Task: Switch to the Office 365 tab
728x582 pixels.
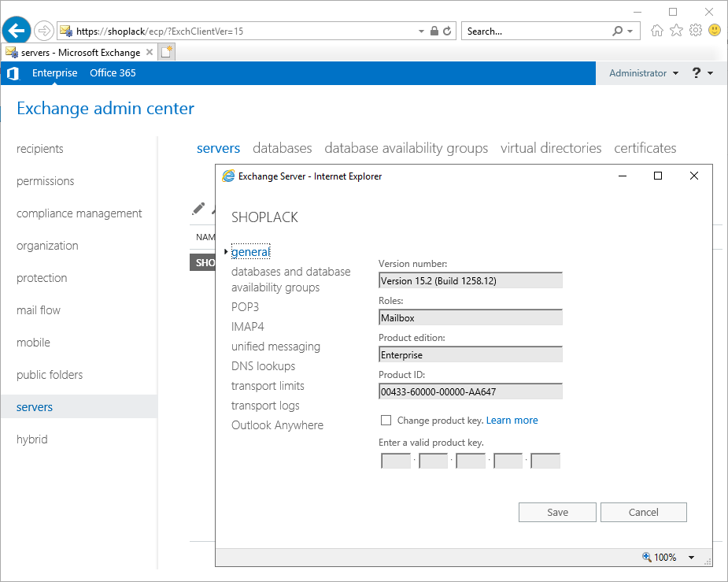Action: pos(113,73)
